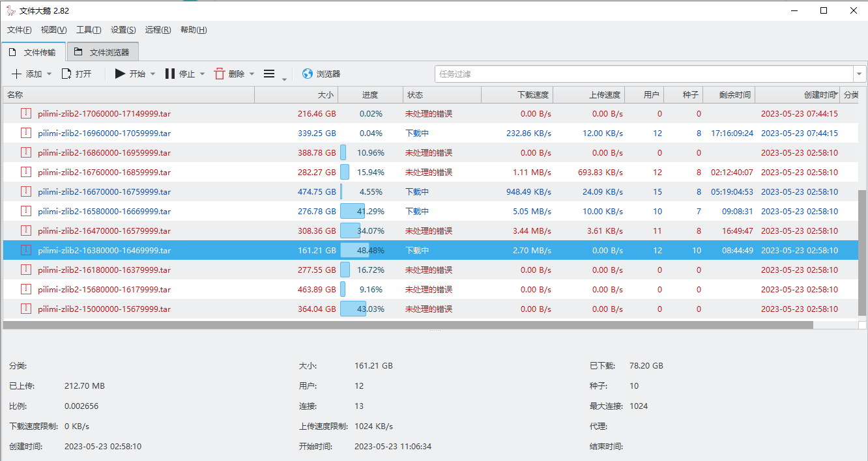Image resolution: width=868 pixels, height=461 pixels.
Task: Select the error icon beside pilimi-zlib2-17060000 task
Action: pyautogui.click(x=25, y=113)
